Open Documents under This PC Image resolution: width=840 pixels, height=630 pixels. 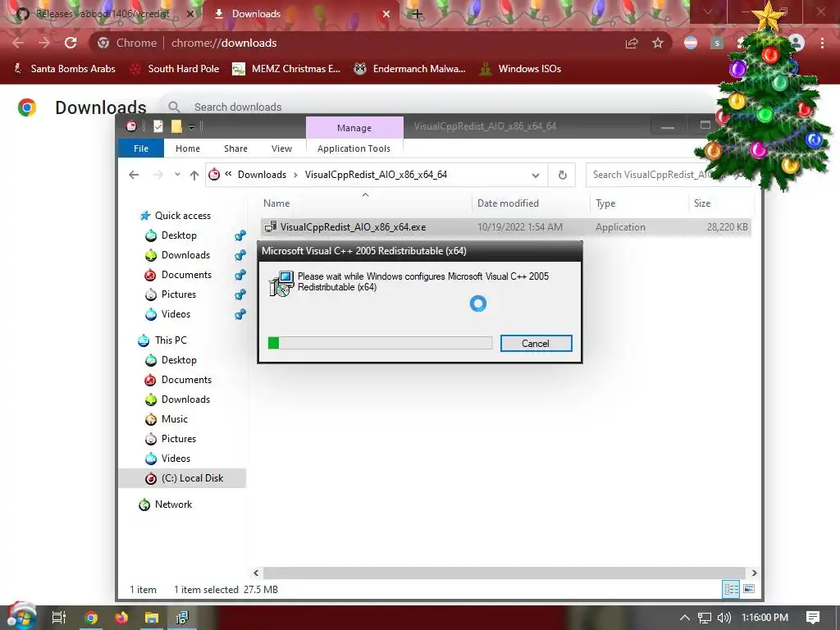[x=178, y=380]
